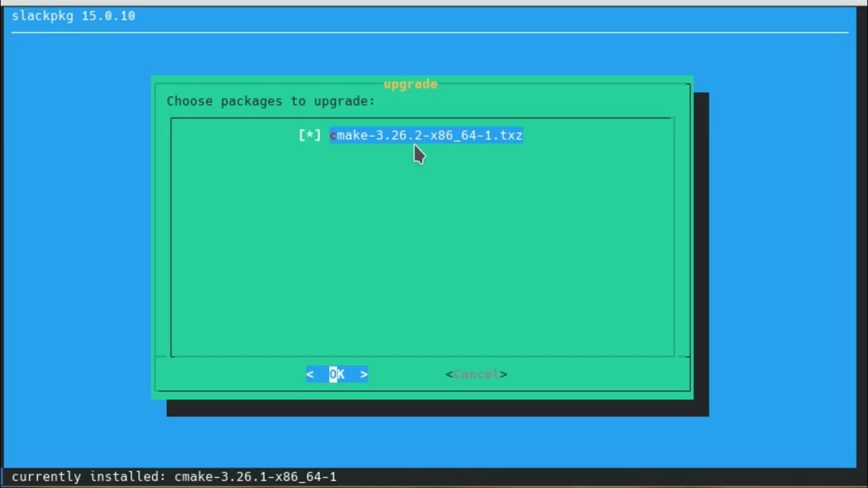This screenshot has width=868, height=488.
Task: Click the currently installed cmake-3.26.1 status line
Action: click(174, 476)
